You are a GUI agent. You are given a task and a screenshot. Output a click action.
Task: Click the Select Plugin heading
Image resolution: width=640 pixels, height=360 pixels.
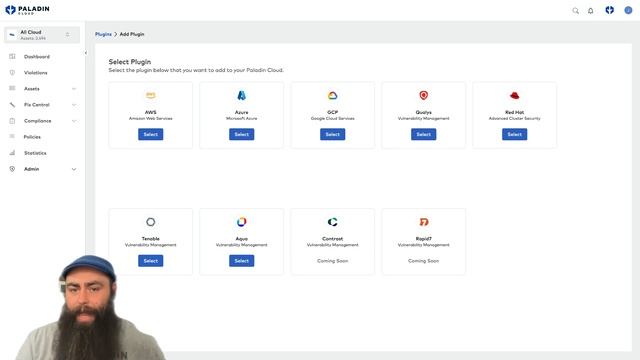click(130, 62)
